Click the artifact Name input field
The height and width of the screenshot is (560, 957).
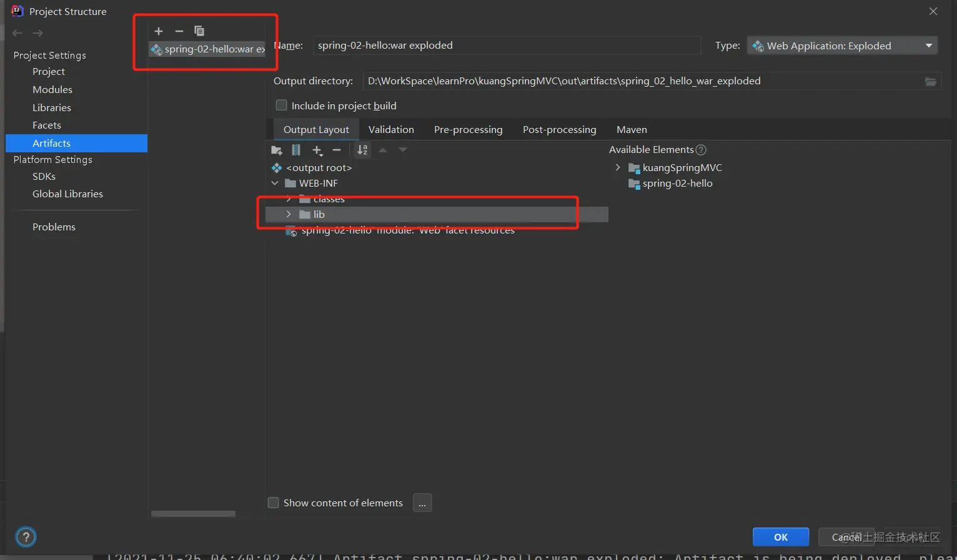[x=507, y=45]
